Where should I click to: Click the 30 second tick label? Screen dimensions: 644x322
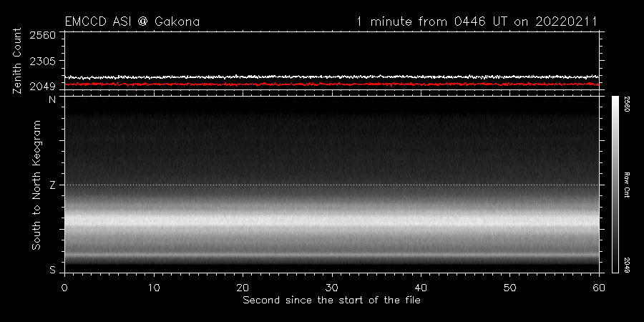point(332,287)
